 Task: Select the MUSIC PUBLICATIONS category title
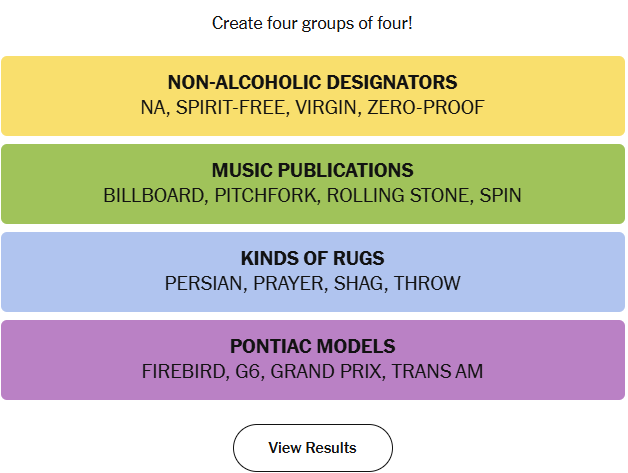tap(312, 170)
